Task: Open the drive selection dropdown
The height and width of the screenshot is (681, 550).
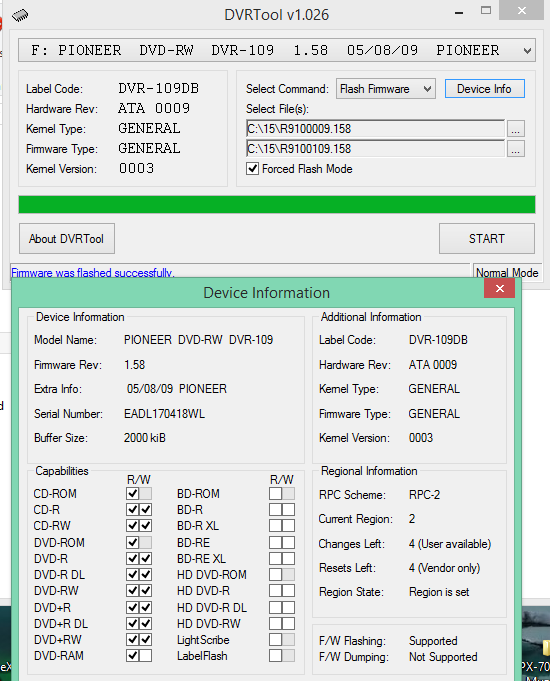Action: pos(277,50)
